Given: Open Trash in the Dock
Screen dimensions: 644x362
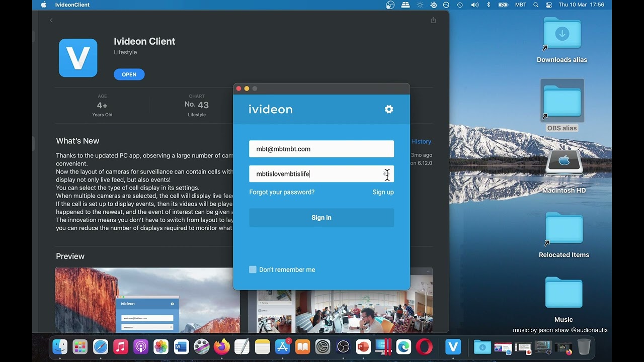Looking at the screenshot, I should point(584,347).
